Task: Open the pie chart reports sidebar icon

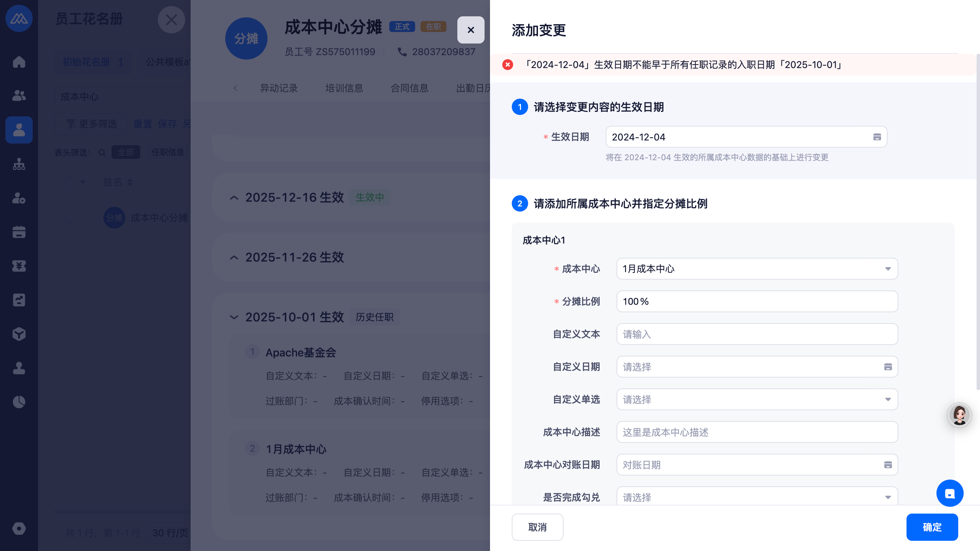Action: 19,402
